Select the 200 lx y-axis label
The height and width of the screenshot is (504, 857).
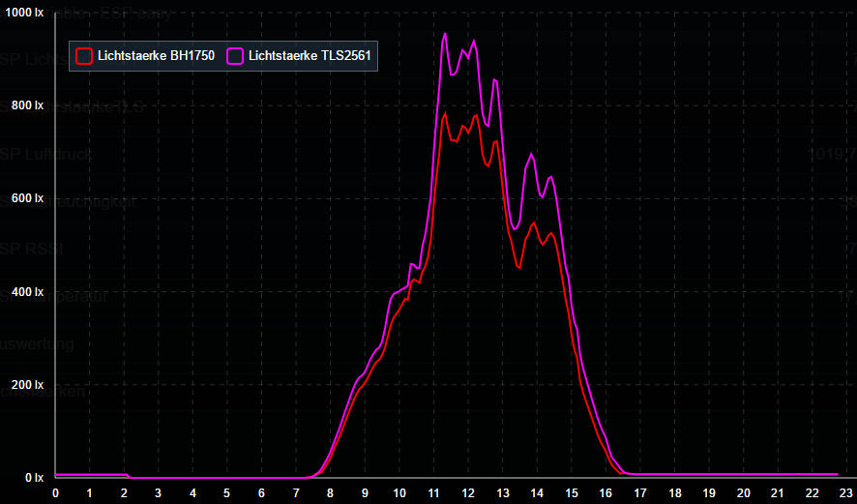coord(27,384)
